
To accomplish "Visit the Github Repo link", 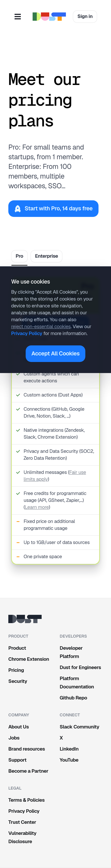I will pos(73,698).
